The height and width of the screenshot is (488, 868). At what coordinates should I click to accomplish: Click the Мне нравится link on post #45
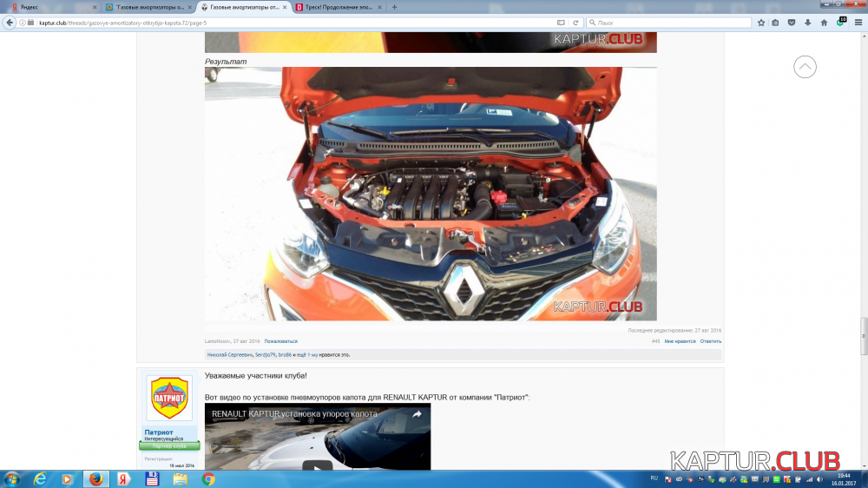(680, 341)
